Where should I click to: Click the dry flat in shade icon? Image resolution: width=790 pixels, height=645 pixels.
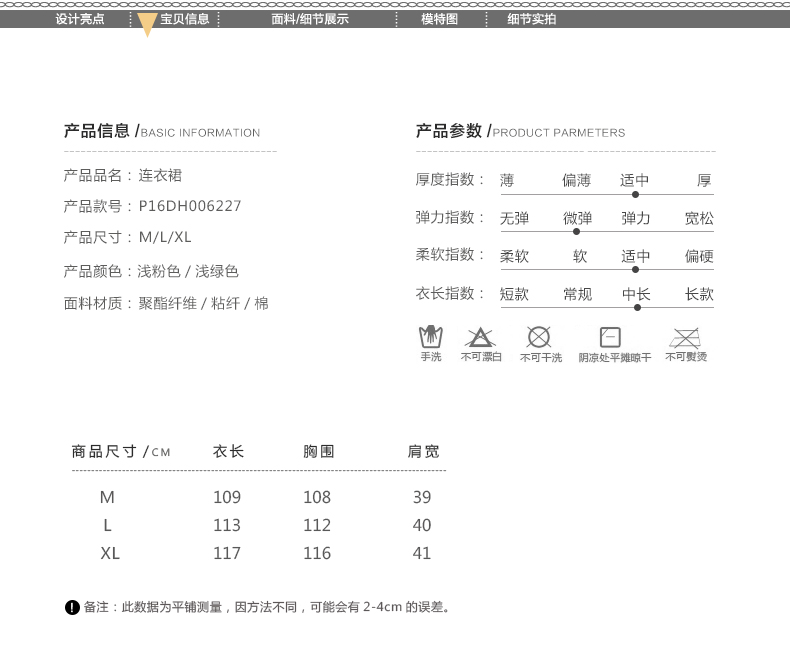tap(610, 336)
